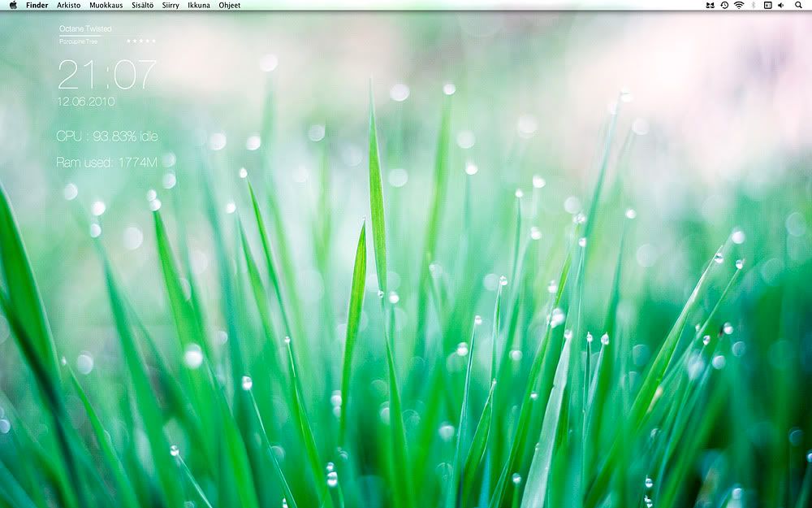Image resolution: width=812 pixels, height=508 pixels.
Task: Open the Sisältö menu
Action: pos(142,5)
